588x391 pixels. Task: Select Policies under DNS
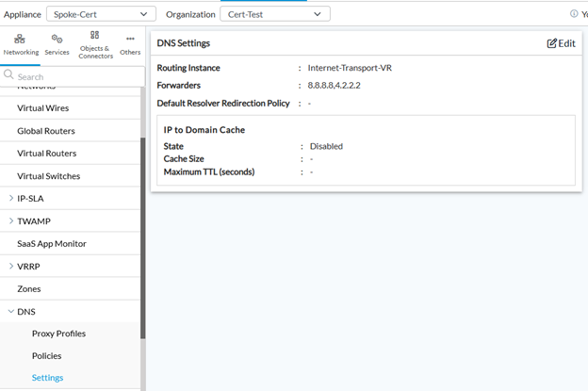click(46, 356)
